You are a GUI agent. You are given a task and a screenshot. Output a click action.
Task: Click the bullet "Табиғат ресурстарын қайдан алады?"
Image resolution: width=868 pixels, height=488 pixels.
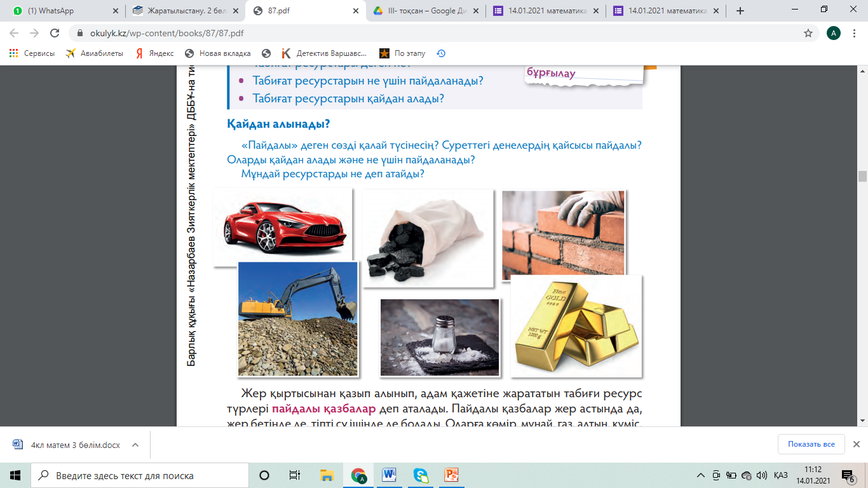(x=348, y=98)
